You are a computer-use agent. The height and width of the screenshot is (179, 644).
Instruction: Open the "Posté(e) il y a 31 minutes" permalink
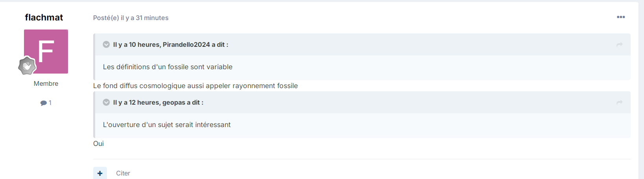[x=131, y=18]
